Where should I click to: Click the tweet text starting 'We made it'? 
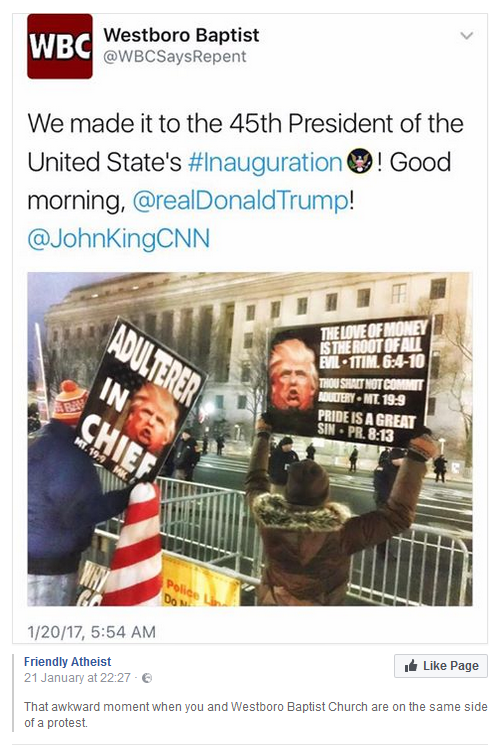point(245,181)
